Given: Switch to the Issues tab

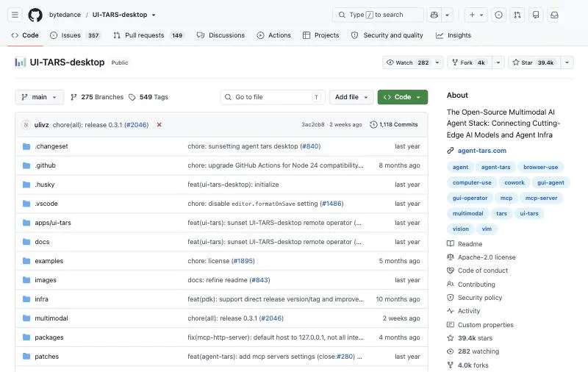Looking at the screenshot, I should pos(75,35).
